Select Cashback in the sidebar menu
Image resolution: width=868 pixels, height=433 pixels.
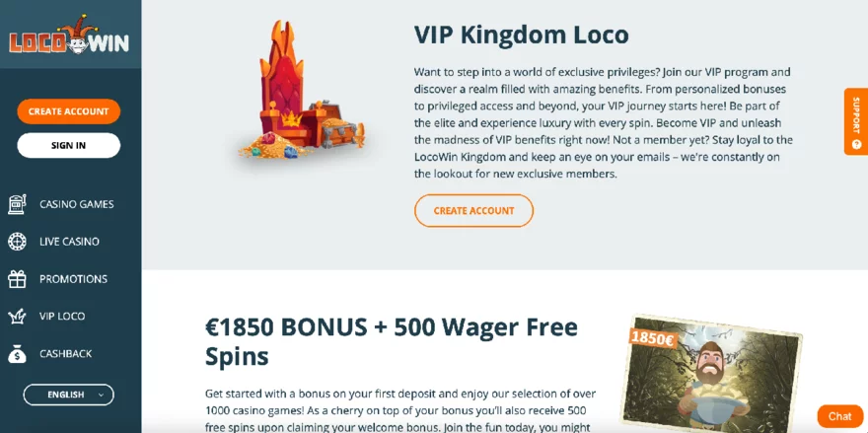tap(65, 354)
